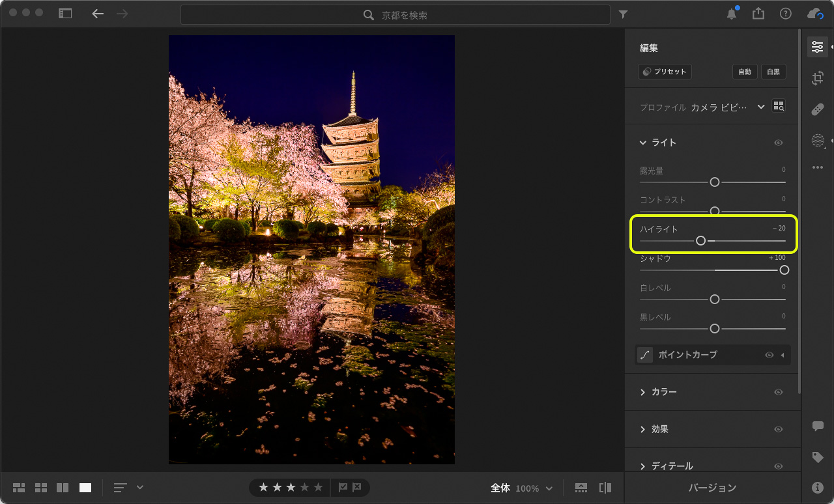Open the プリセット presets panel
This screenshot has width=834, height=504.
[664, 72]
